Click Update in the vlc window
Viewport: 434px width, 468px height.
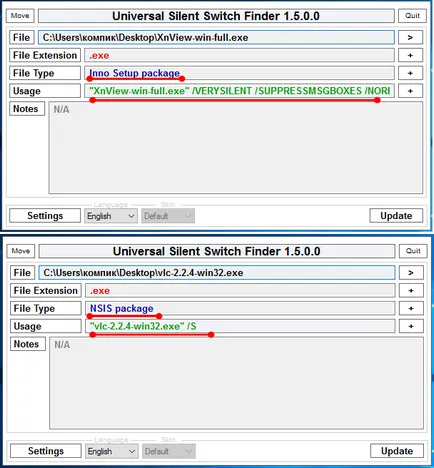(397, 451)
